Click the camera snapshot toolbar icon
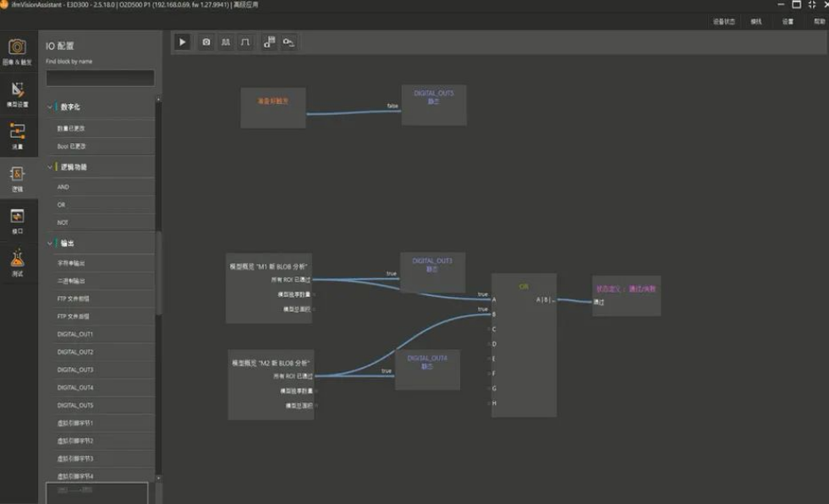The image size is (829, 504). (206, 41)
